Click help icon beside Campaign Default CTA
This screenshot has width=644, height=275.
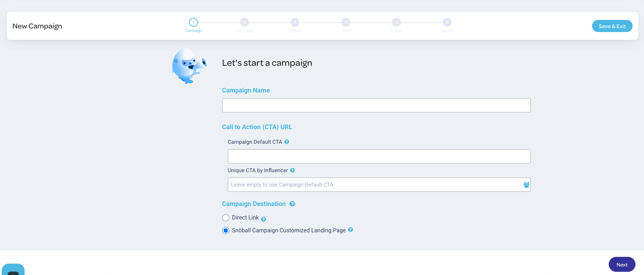(287, 142)
